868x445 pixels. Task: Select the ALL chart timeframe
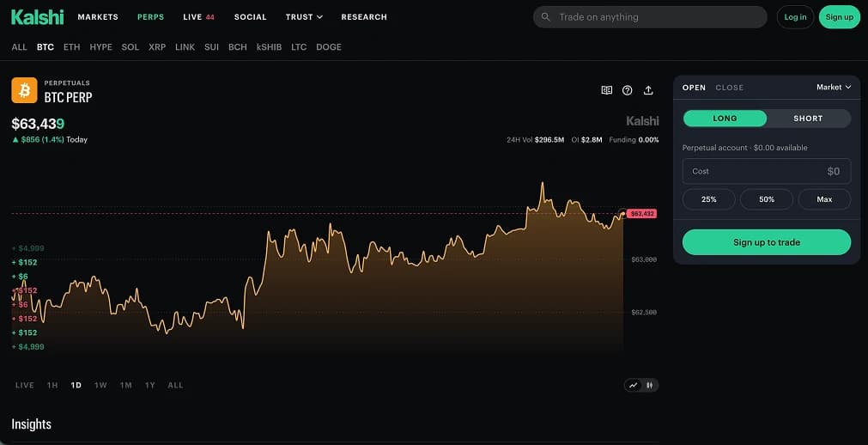[x=175, y=385]
